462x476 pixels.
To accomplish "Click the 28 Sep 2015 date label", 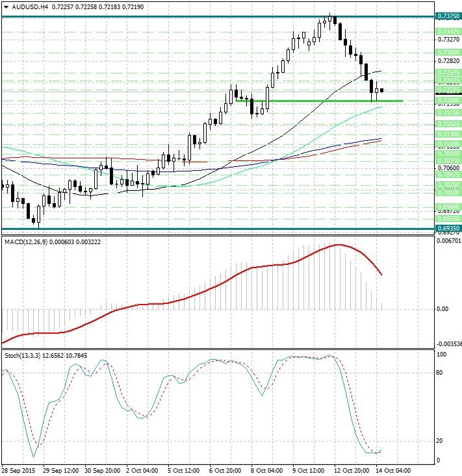I will pos(19,471).
